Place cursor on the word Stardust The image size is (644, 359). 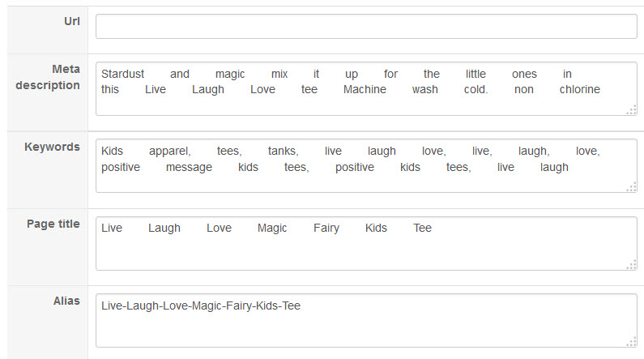pyautogui.click(x=122, y=74)
